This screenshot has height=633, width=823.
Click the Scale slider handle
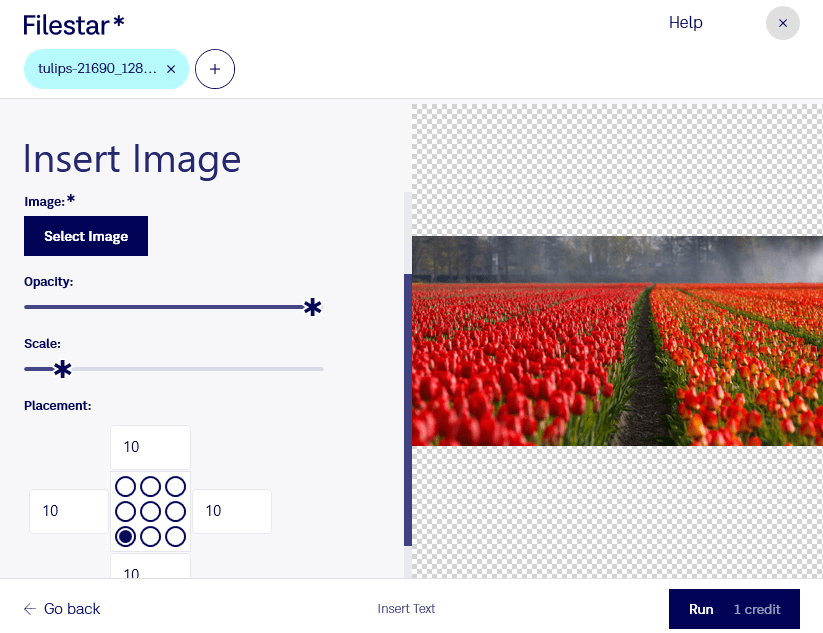click(62, 369)
